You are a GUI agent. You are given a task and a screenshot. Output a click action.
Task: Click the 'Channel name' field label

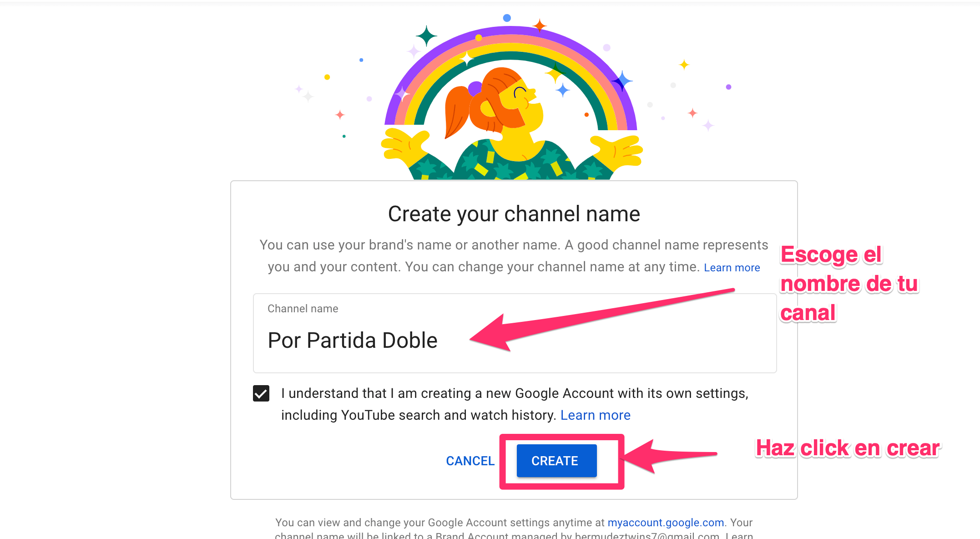[303, 309]
